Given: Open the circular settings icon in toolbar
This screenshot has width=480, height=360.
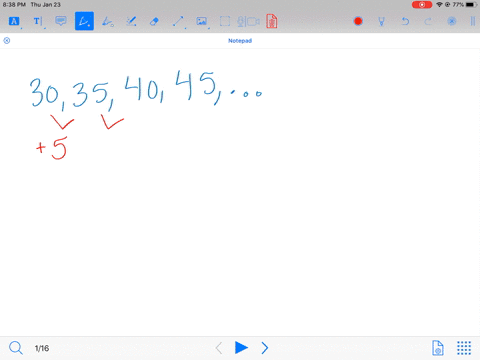Looking at the screenshot, I should coord(452,21).
